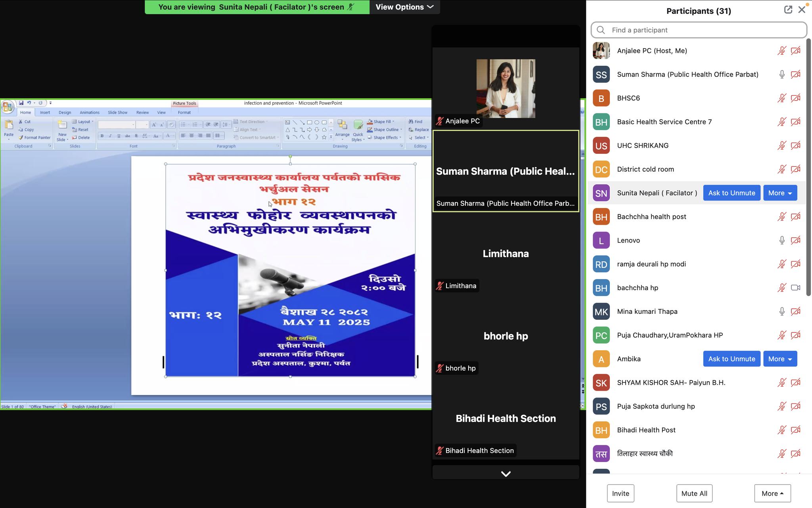Toggle host microphone icon for Anjalee PC
Screen dimensions: 812x508
coord(781,51)
